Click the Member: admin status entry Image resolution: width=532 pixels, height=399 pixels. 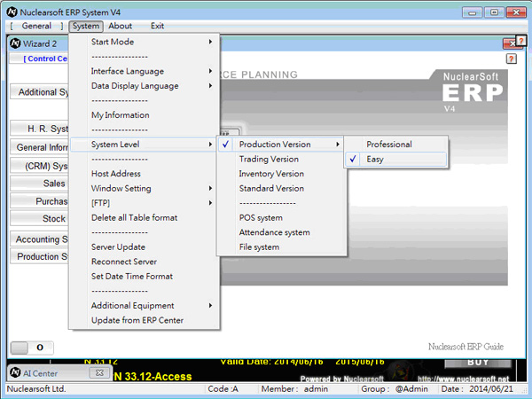point(294,389)
